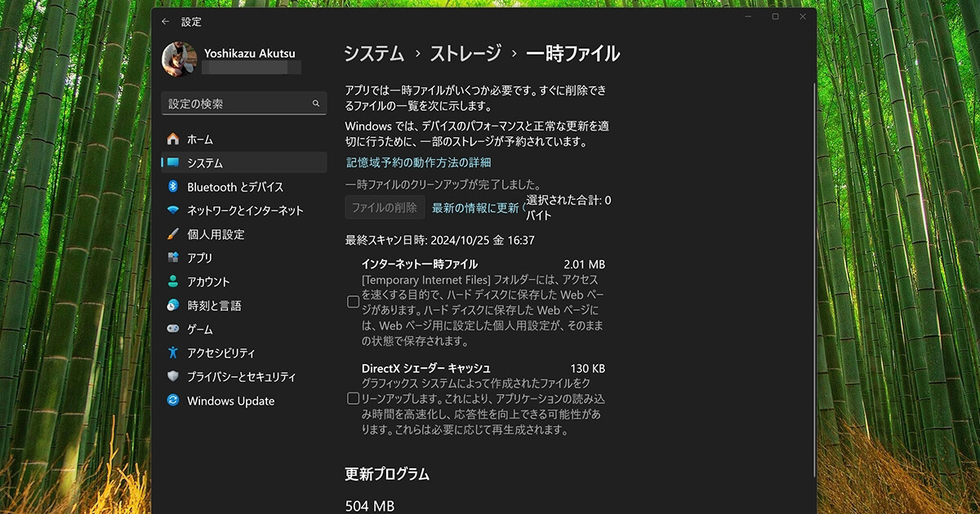Image resolution: width=980 pixels, height=514 pixels.
Task: Click the システム monitor icon
Action: [173, 162]
